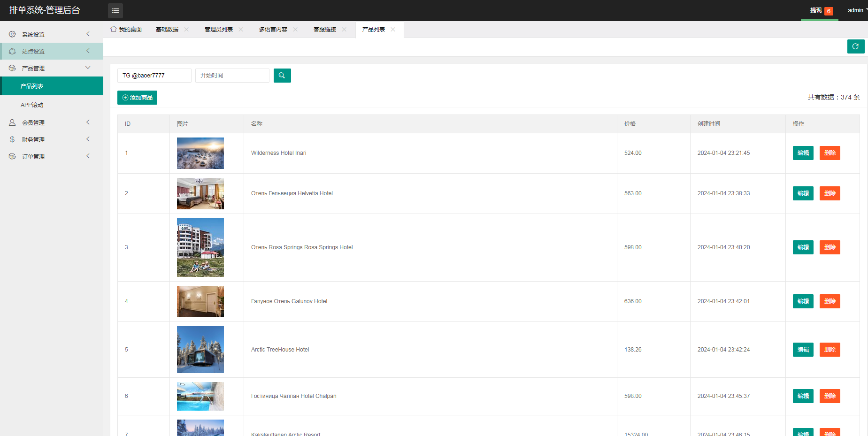Click the hamburger menu toggle icon
Screen dimensions: 868x436
pyautogui.click(x=115, y=10)
